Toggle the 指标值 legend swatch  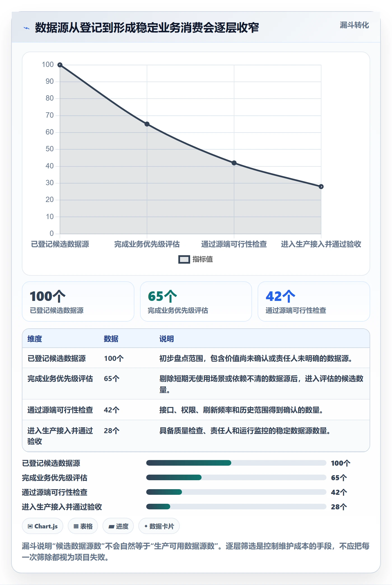click(x=184, y=259)
